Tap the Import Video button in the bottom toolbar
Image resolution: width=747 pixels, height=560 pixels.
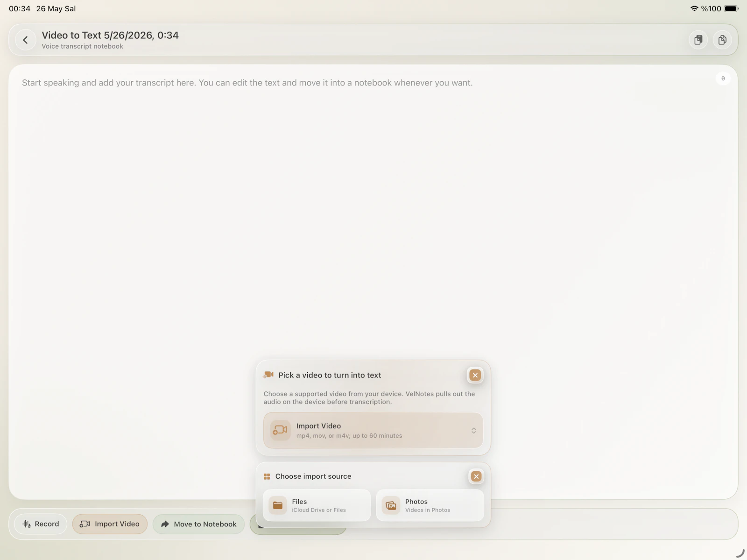tap(110, 524)
